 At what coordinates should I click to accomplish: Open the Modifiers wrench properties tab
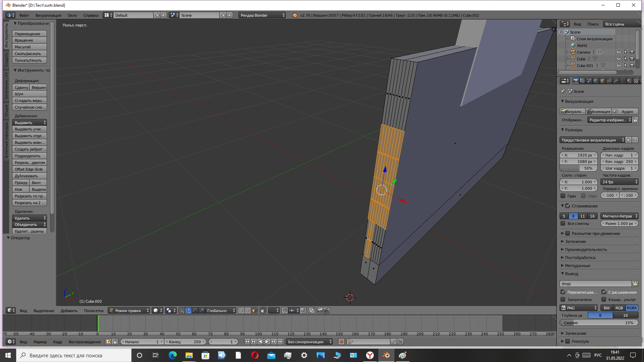tap(616, 81)
